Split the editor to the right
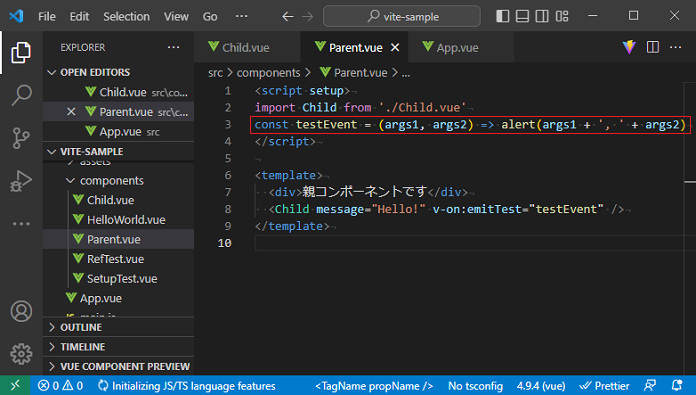 [652, 47]
